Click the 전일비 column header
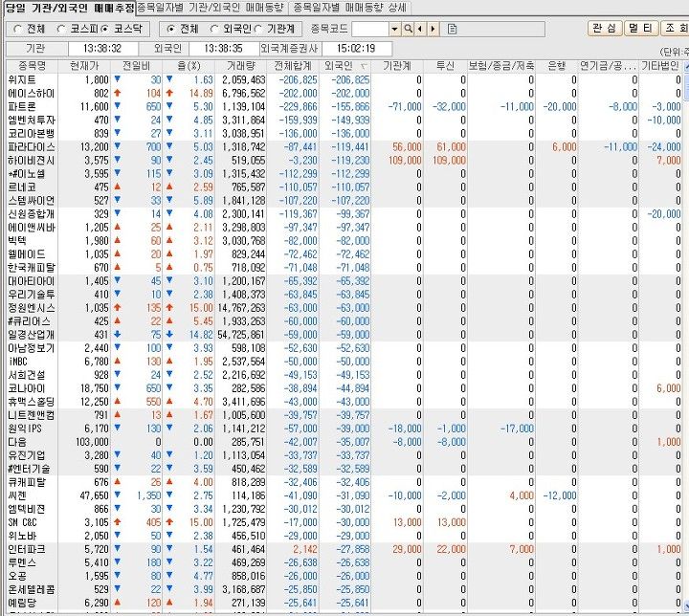The image size is (689, 616). click(136, 66)
